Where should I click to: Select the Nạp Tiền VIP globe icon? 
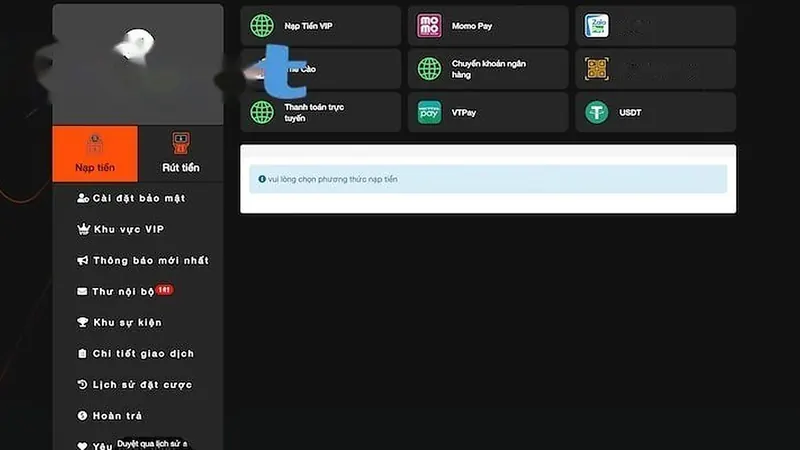tap(262, 26)
